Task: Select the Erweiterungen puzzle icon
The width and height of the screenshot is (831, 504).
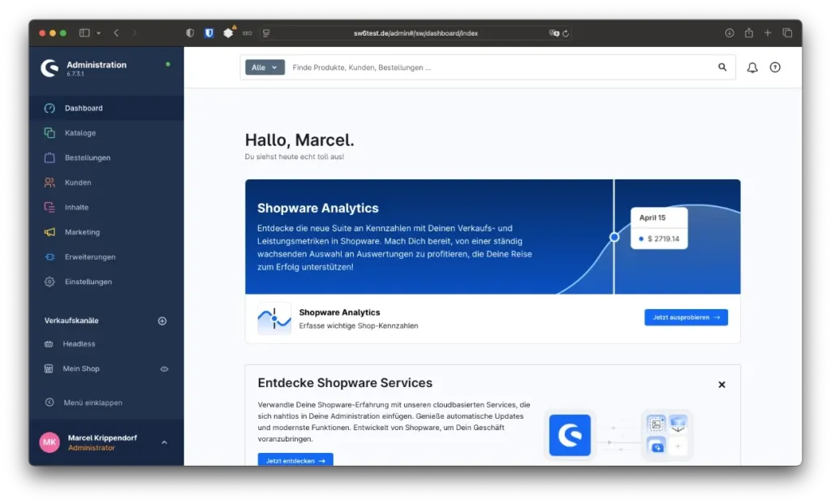Action: tap(51, 256)
